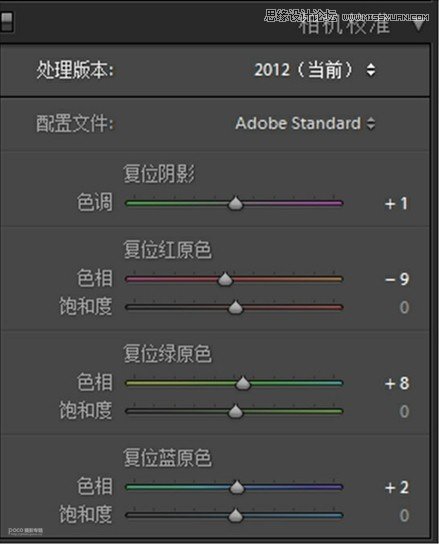Click the red hue -9 value field
The image size is (439, 544).
(x=397, y=279)
